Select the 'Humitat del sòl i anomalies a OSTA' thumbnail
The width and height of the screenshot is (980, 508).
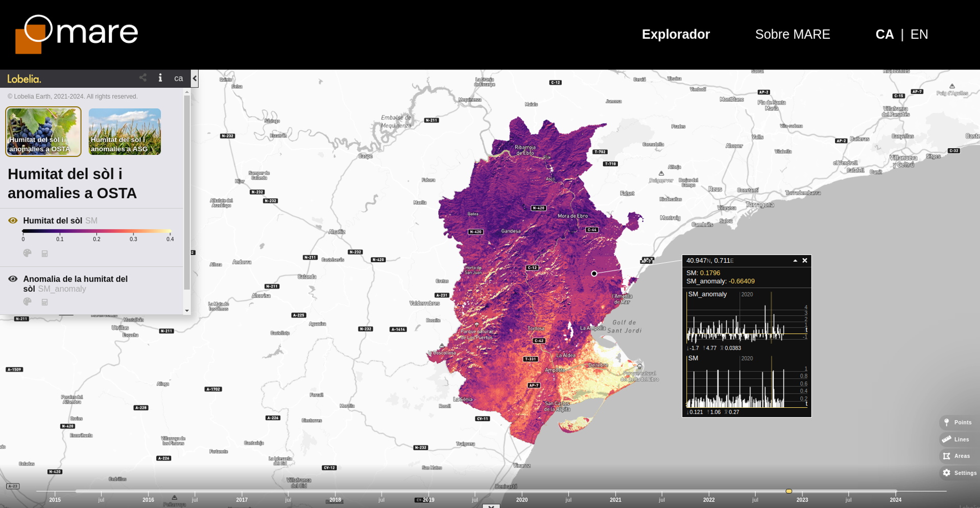[x=43, y=131]
